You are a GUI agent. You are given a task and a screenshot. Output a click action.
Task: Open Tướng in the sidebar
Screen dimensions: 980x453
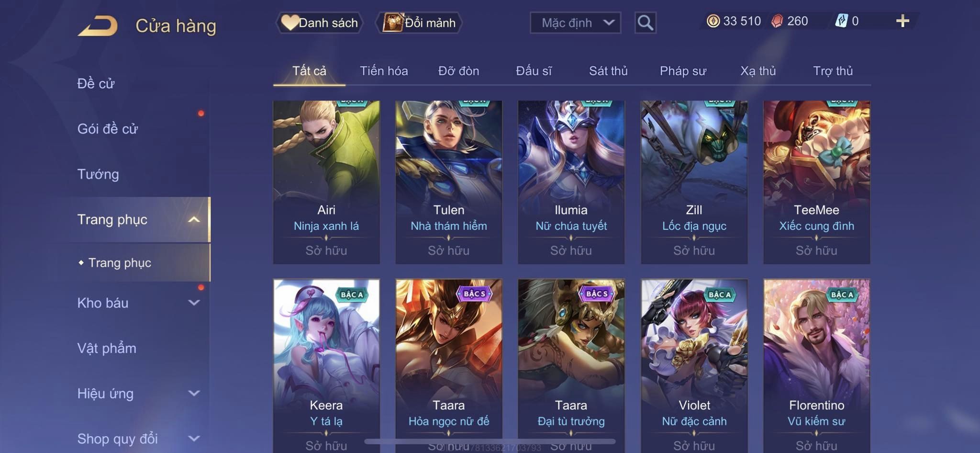98,174
